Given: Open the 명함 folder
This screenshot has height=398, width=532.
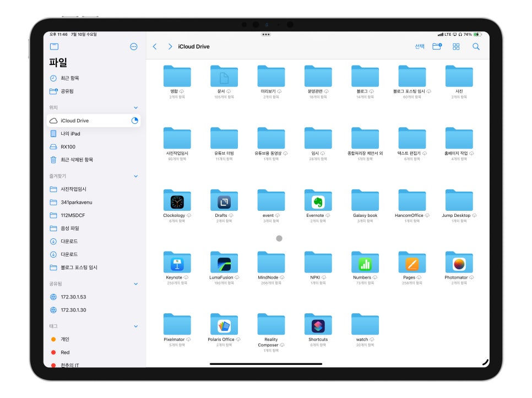Looking at the screenshot, I should click(177, 77).
